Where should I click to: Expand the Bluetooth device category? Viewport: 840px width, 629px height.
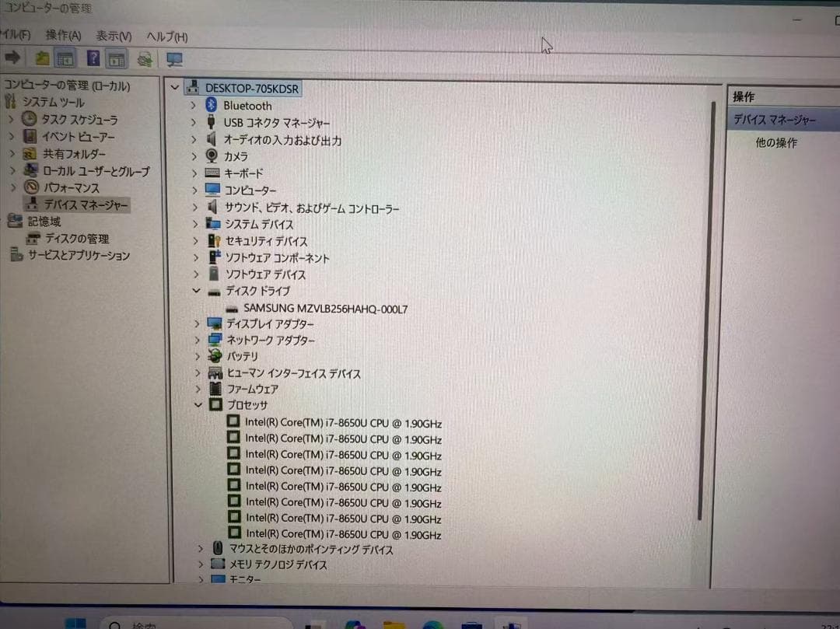[x=193, y=106]
